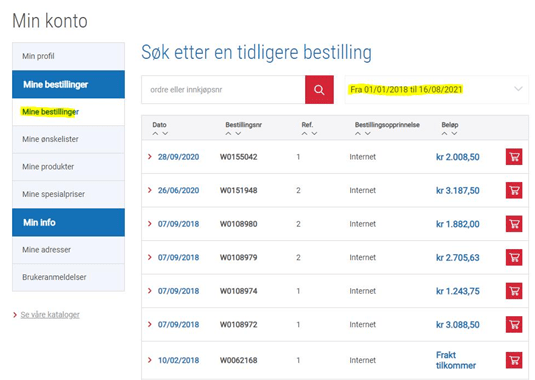This screenshot has width=535, height=380.
Task: Sort Beløp column ascending arrow
Action: pos(444,133)
